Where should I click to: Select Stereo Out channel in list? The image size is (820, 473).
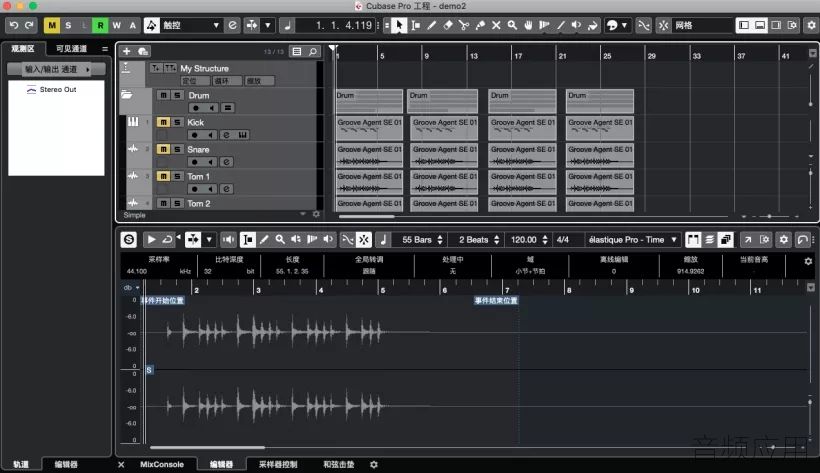58,89
